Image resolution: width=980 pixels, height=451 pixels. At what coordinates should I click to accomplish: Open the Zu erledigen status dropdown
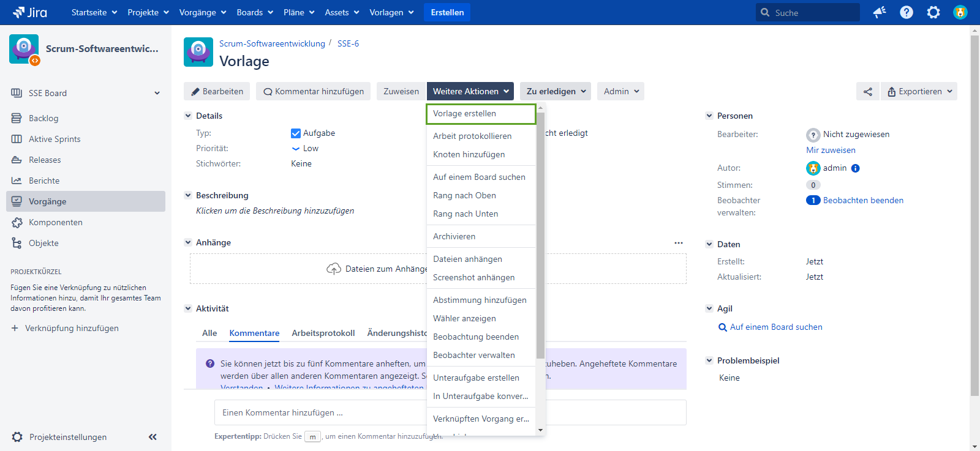556,92
